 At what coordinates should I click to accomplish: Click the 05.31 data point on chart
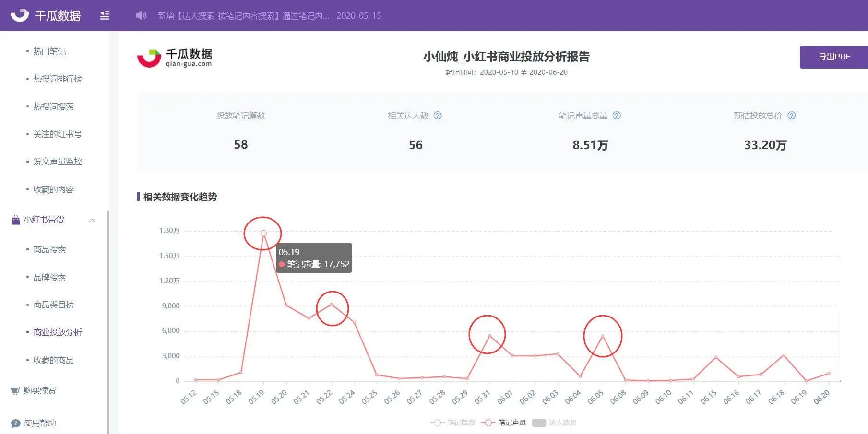point(489,336)
